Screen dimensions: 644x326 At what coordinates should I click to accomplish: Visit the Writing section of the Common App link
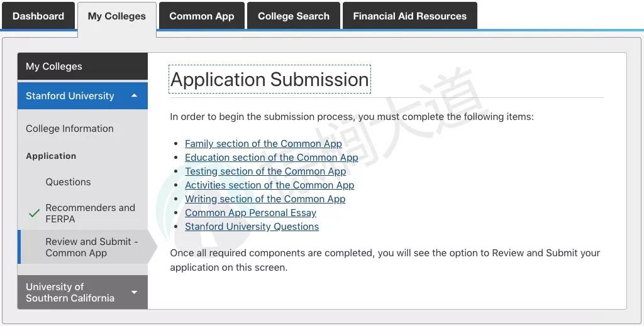tap(265, 199)
